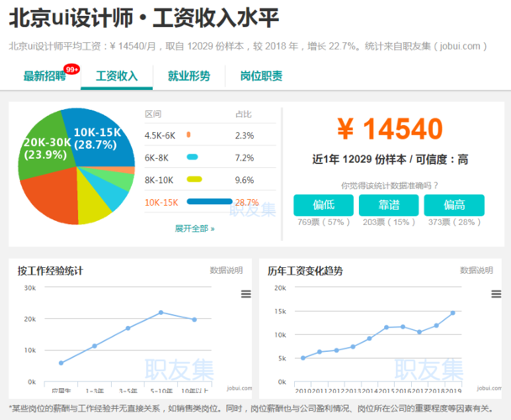Switch to the 就业形势 tab
The width and height of the screenshot is (511, 420).
click(x=189, y=76)
